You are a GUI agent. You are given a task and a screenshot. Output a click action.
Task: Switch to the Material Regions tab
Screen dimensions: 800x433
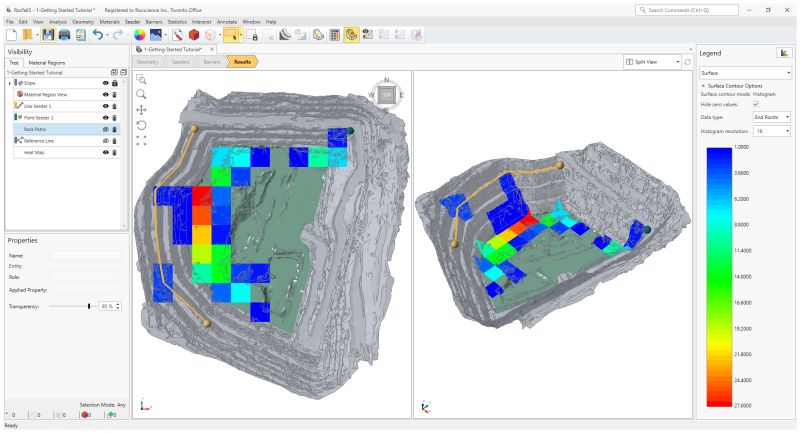(46, 63)
